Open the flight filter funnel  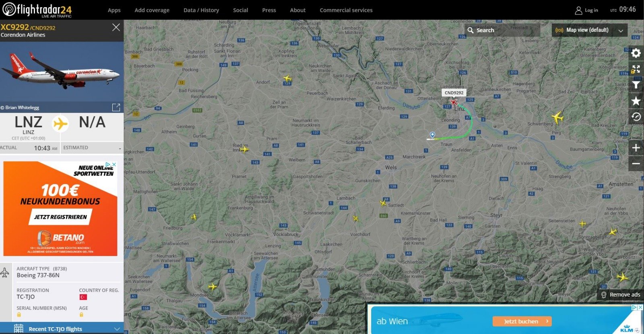[x=636, y=85]
